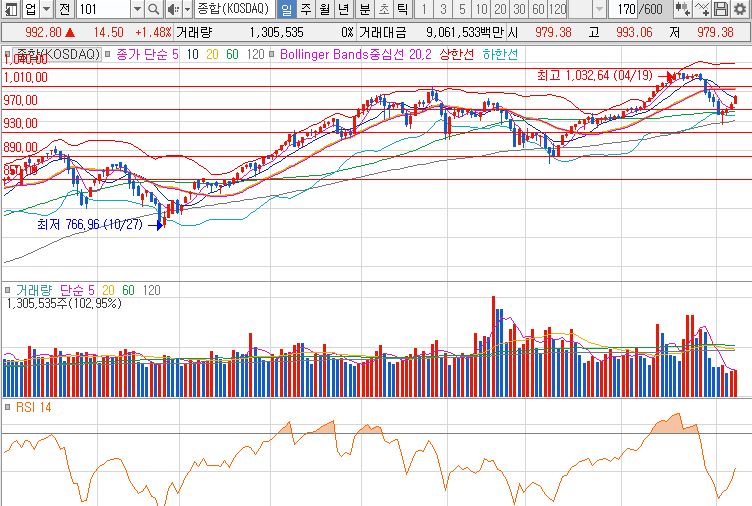Click the 170 bar count field

625,9
